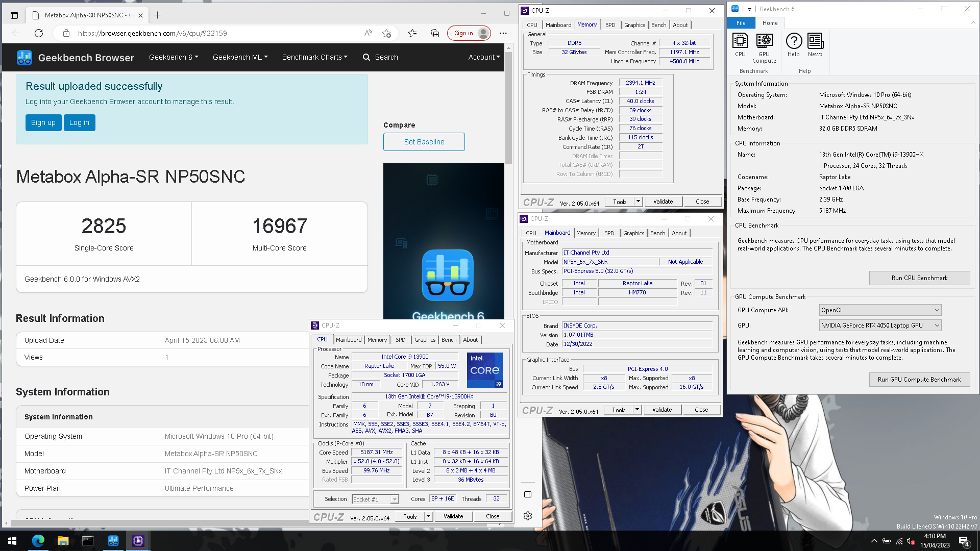
Task: Open a new browser tab
Action: pos(158,15)
